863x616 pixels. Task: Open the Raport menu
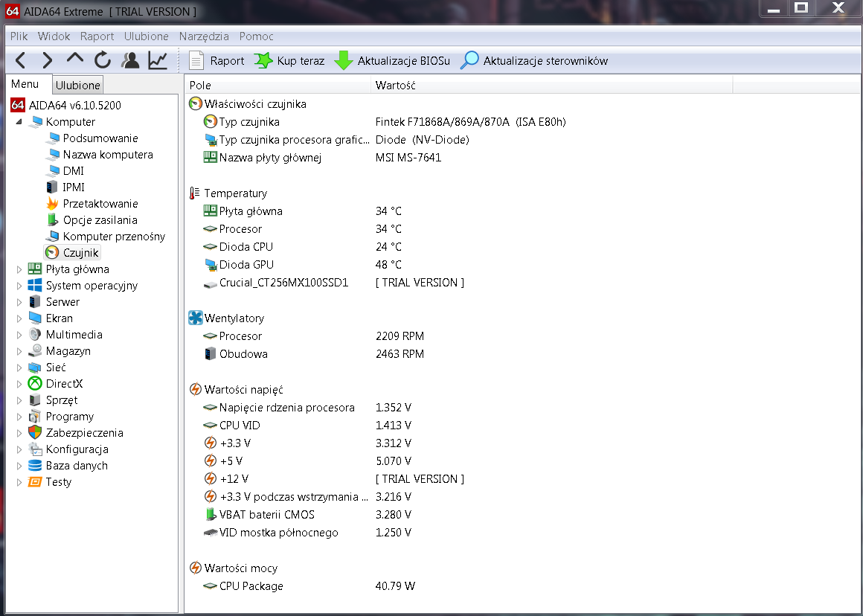[97, 36]
